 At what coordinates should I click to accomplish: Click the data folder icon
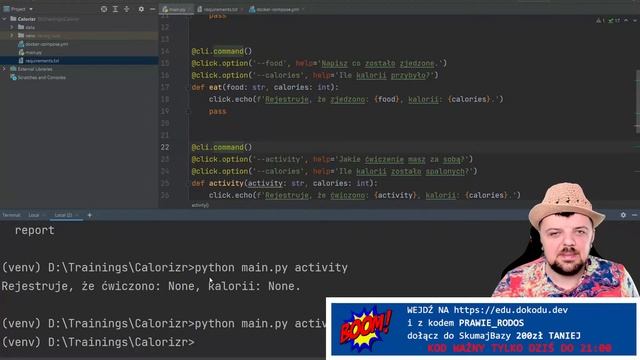coord(21,27)
